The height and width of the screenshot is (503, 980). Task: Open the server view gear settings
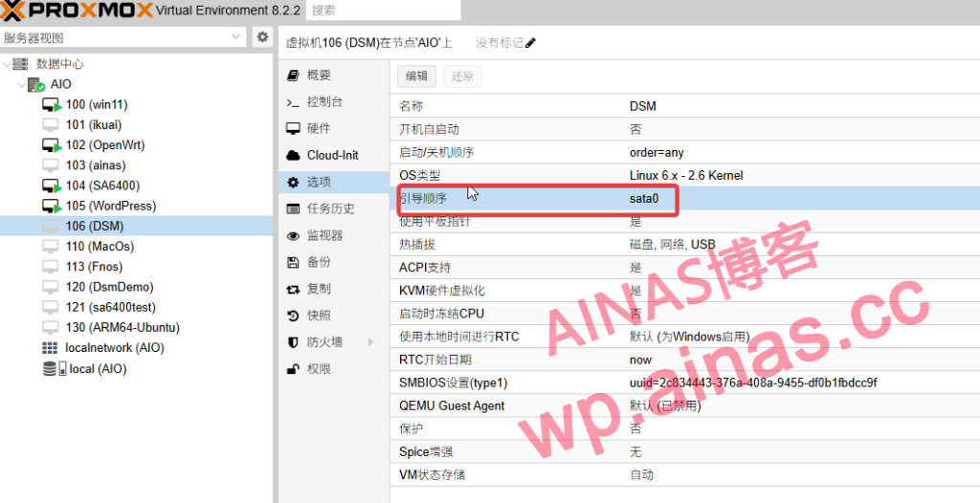(x=262, y=37)
